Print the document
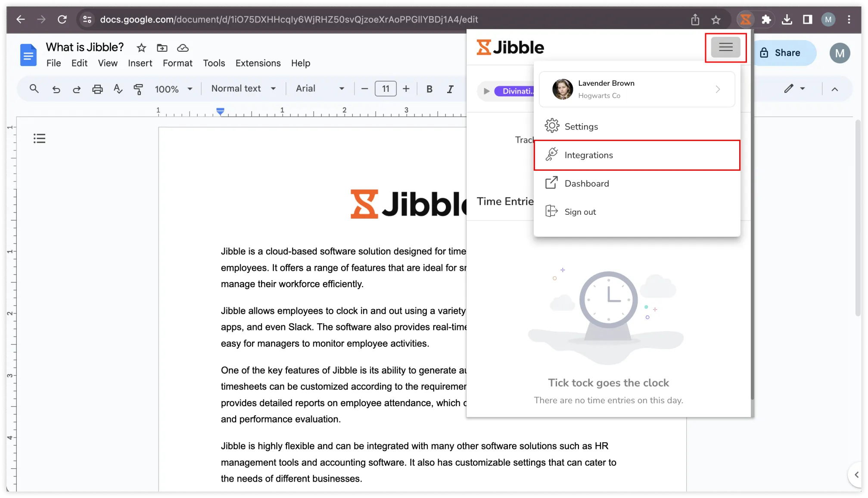The width and height of the screenshot is (868, 498). coord(97,89)
